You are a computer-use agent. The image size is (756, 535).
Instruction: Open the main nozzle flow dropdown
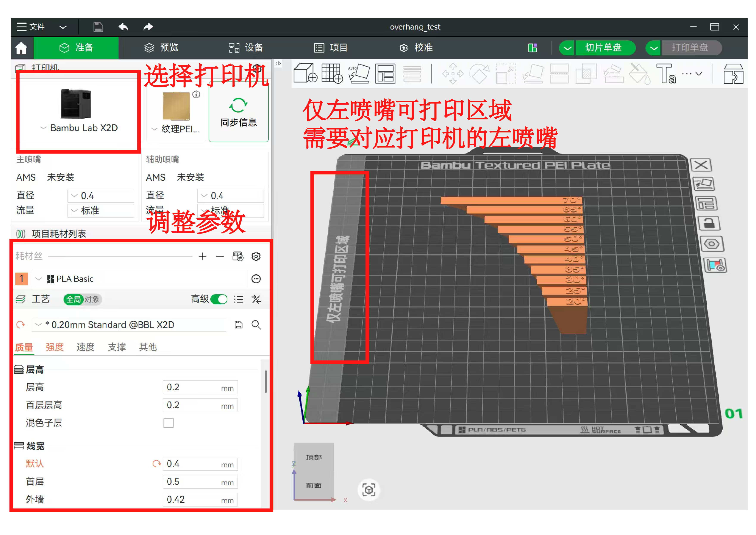pos(101,210)
